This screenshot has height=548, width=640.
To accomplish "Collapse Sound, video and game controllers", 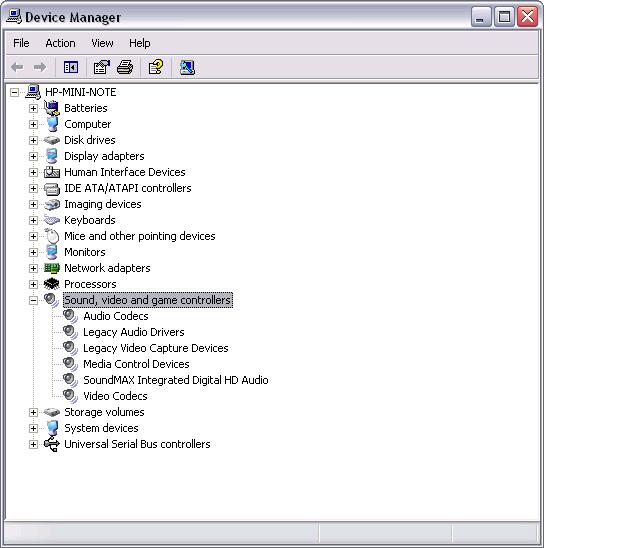I will pos(33,300).
